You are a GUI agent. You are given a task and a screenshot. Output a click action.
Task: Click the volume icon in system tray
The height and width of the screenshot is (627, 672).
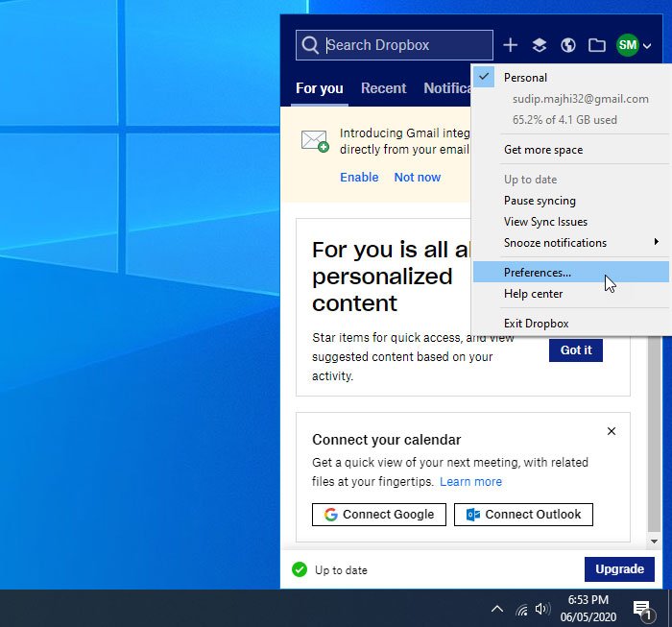[x=543, y=609]
